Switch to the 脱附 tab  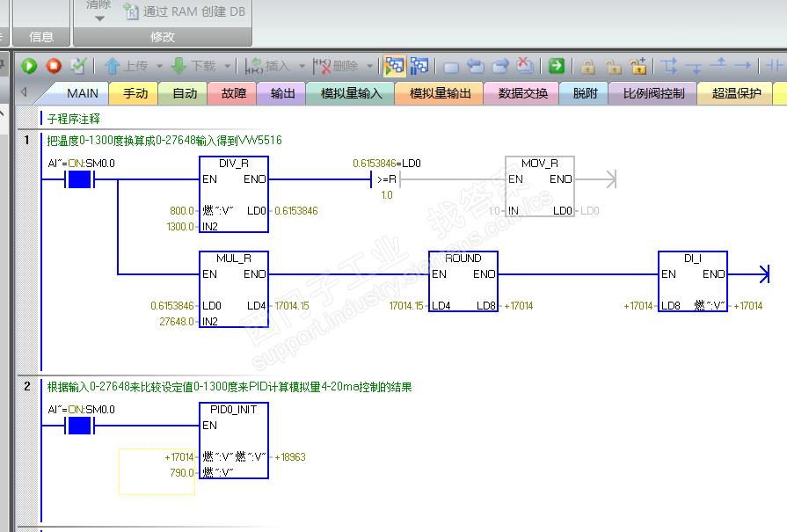(585, 93)
